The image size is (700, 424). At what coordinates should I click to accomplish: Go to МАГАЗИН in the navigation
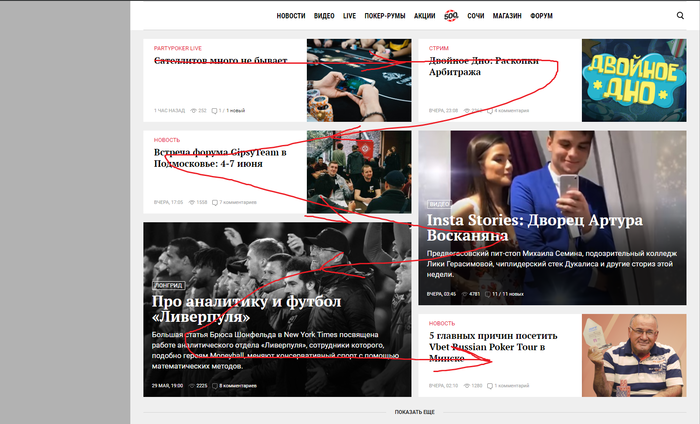(507, 16)
